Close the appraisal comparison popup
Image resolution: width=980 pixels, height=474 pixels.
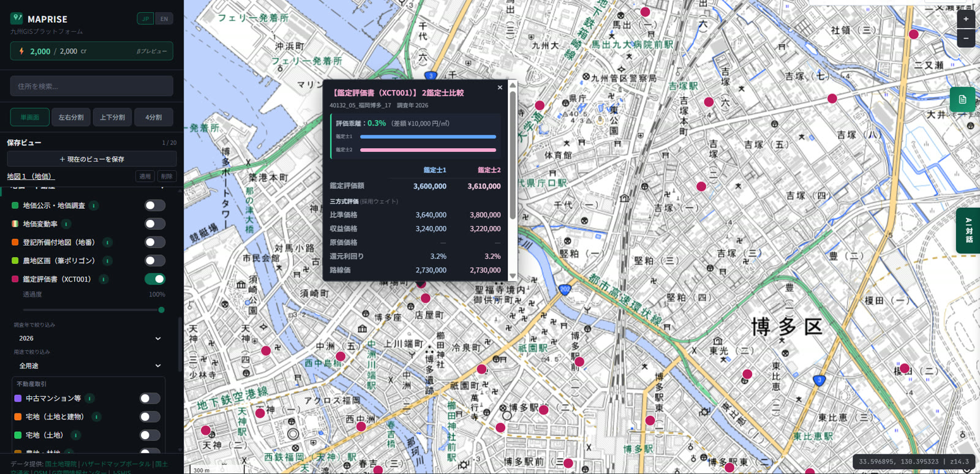500,88
